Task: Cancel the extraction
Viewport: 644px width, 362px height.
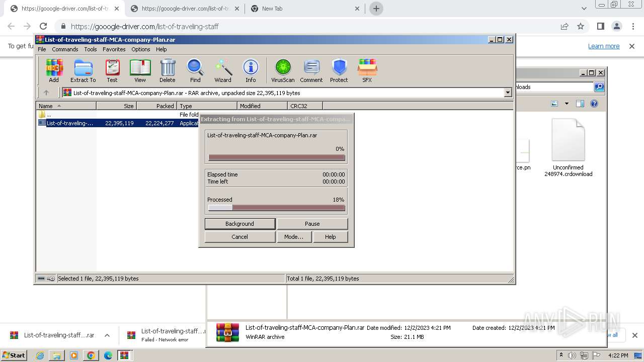Action: pos(240,237)
